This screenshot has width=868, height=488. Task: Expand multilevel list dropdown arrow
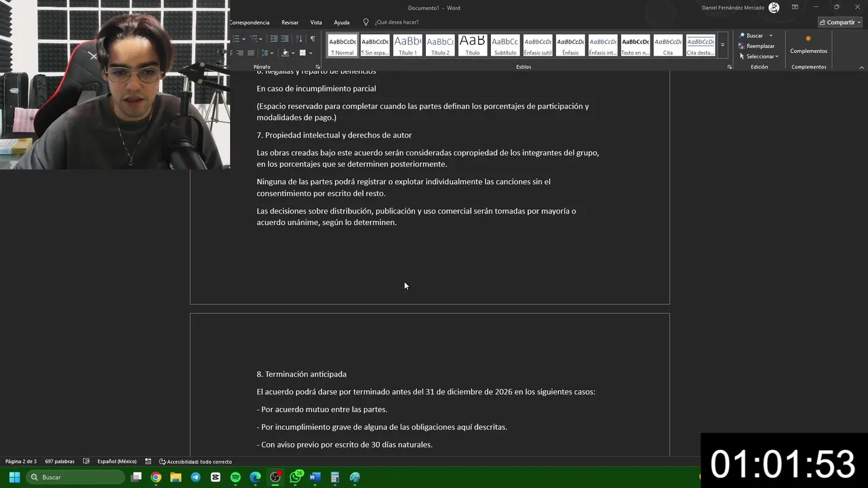pyautogui.click(x=260, y=39)
